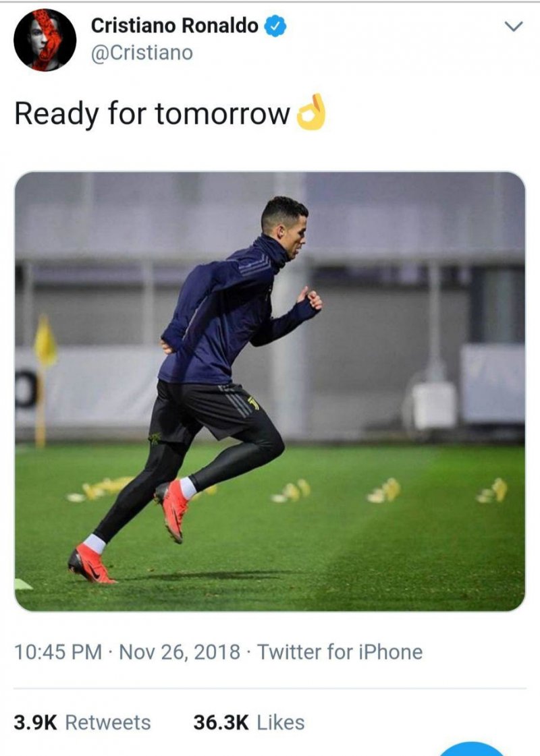540x756 pixels.
Task: Open the Twitter for iPhone source link
Action: [x=340, y=652]
